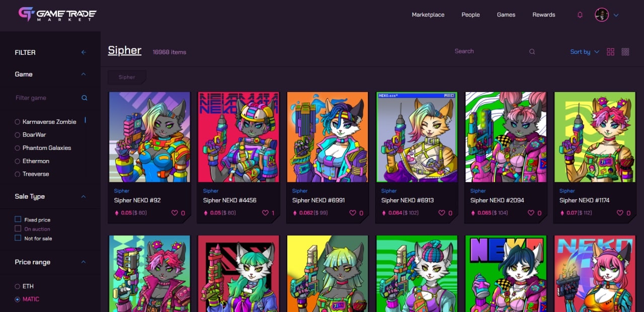Open the Sipher NEKO #6913 artwork
Viewport: 644px width, 312px height.
tap(417, 137)
